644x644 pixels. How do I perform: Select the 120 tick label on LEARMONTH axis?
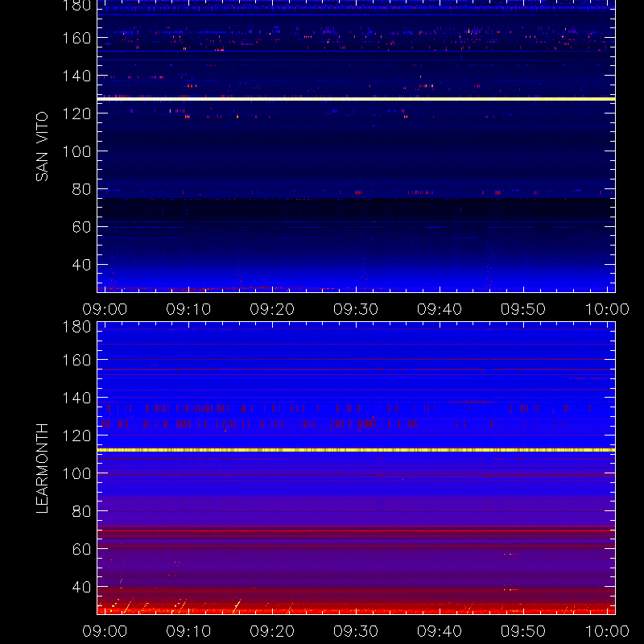coord(76,436)
